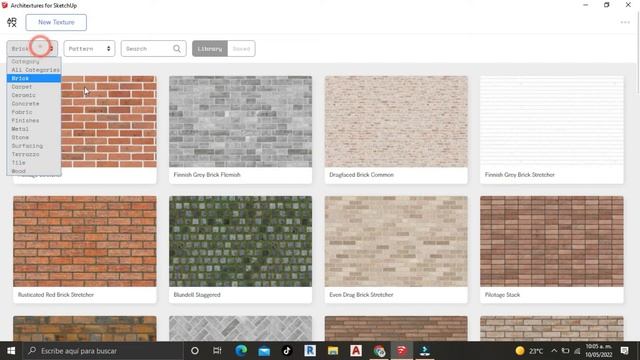The width and height of the screenshot is (640, 360).
Task: Click the search magnifier icon
Action: click(x=177, y=49)
